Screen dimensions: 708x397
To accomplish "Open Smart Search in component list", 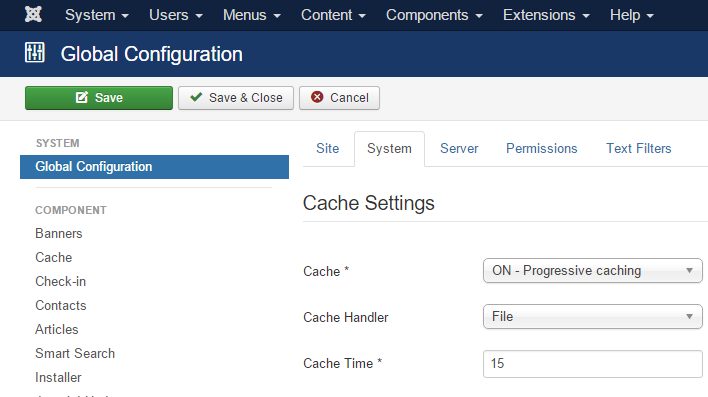I will pyautogui.click(x=75, y=353).
